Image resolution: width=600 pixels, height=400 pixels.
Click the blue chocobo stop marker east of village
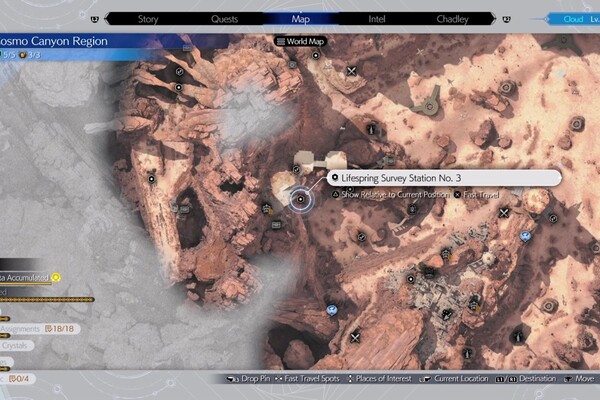pos(525,236)
